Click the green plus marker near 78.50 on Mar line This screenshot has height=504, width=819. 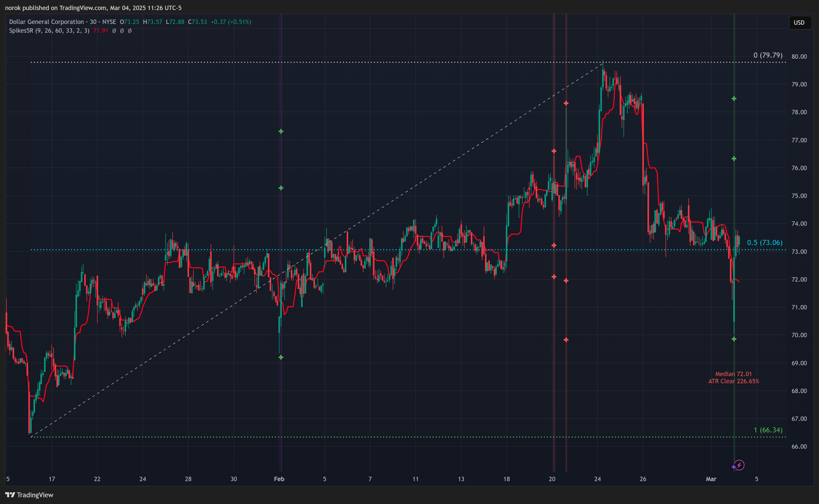(734, 99)
